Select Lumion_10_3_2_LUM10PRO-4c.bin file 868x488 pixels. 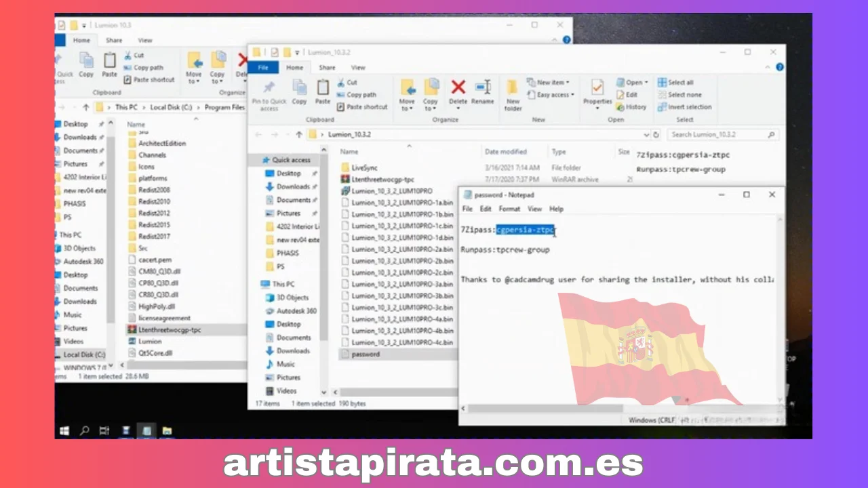tap(402, 342)
